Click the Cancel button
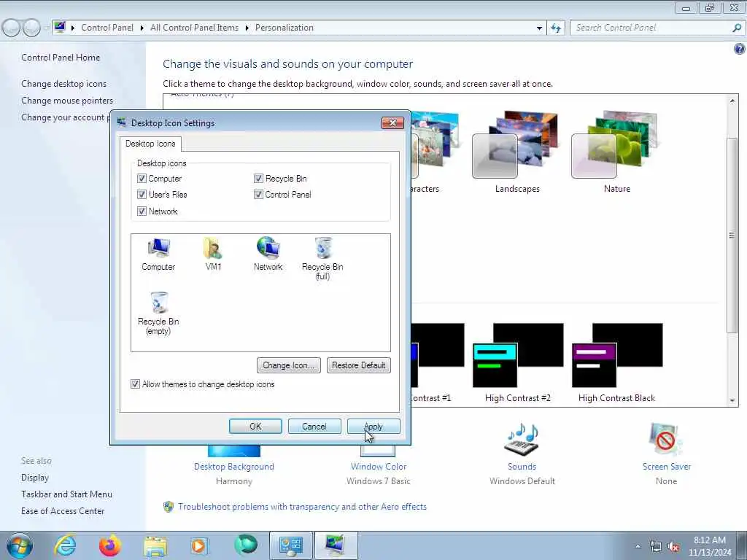This screenshot has width=747, height=560. (314, 426)
